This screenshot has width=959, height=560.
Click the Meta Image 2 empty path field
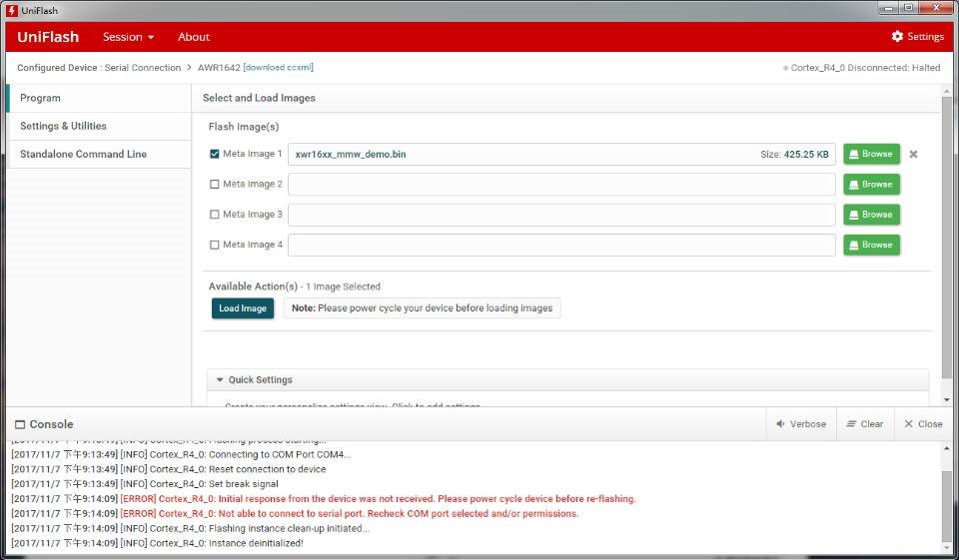(561, 184)
